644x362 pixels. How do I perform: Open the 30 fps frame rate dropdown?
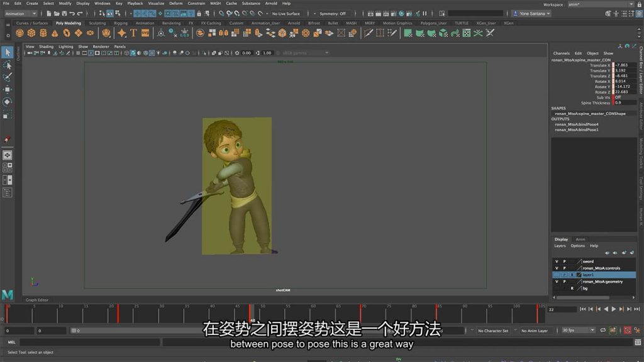(579, 331)
